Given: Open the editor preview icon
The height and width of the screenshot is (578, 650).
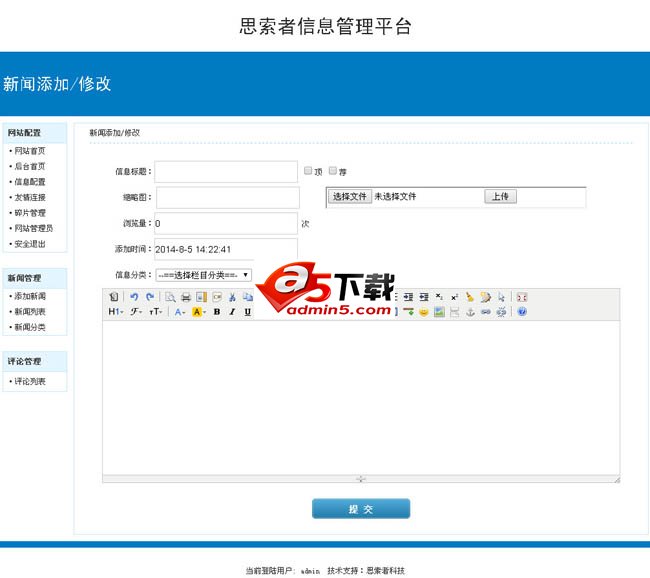Looking at the screenshot, I should [170, 297].
